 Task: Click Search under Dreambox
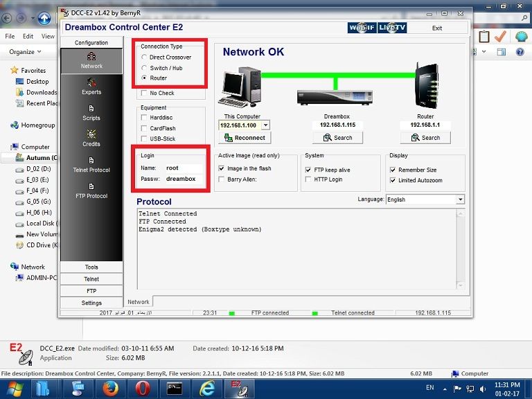click(337, 138)
